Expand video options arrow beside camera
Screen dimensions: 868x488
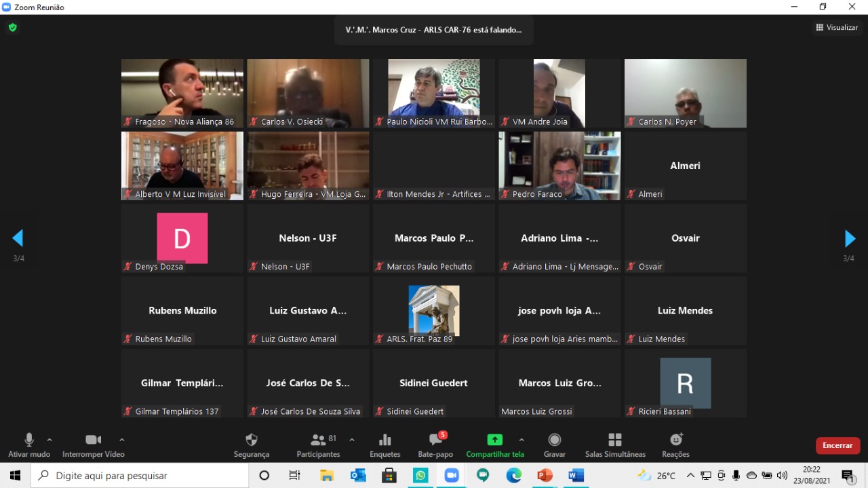point(122,440)
